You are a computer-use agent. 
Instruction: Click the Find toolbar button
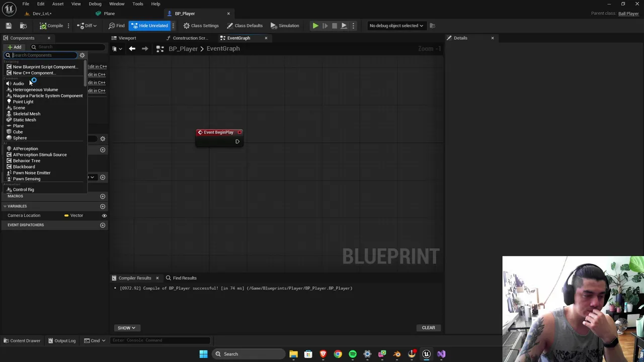tap(117, 26)
